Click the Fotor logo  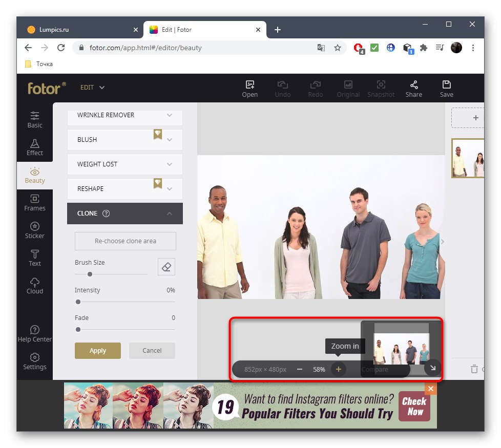tap(47, 88)
